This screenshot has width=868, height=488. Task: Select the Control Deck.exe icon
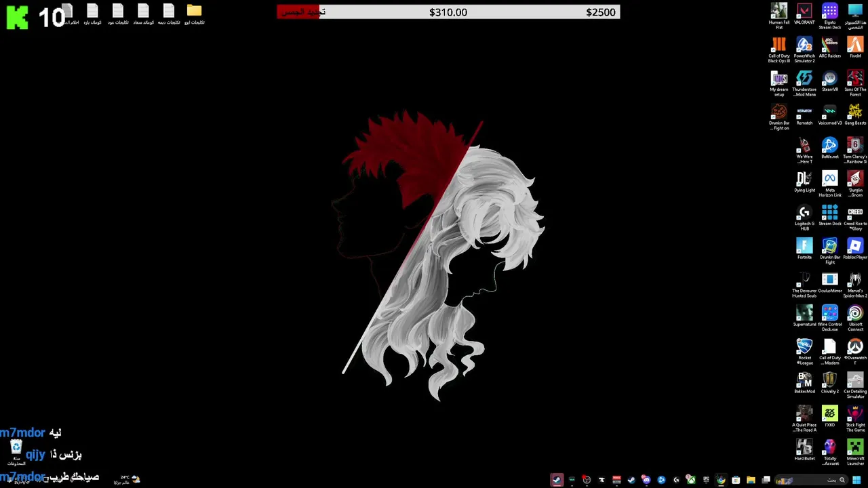[830, 319]
